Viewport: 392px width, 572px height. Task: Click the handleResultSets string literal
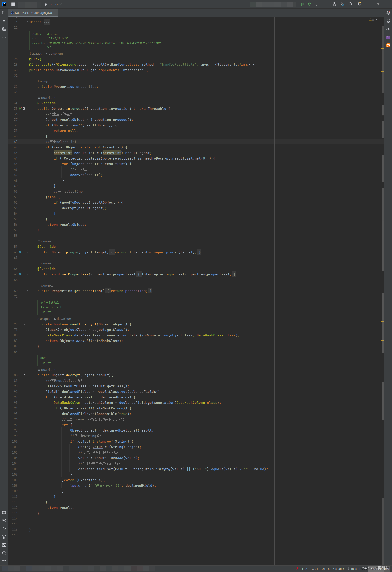178,64
